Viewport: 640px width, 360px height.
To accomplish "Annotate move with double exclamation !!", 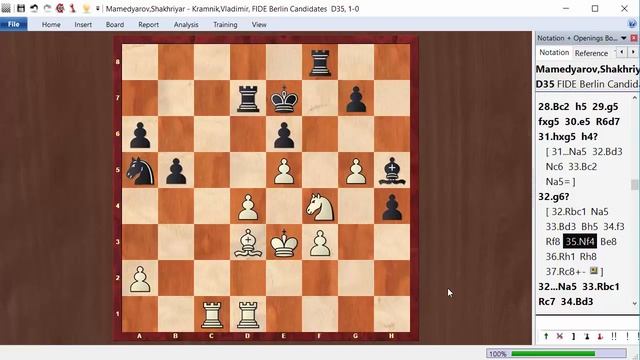I will pos(614,336).
